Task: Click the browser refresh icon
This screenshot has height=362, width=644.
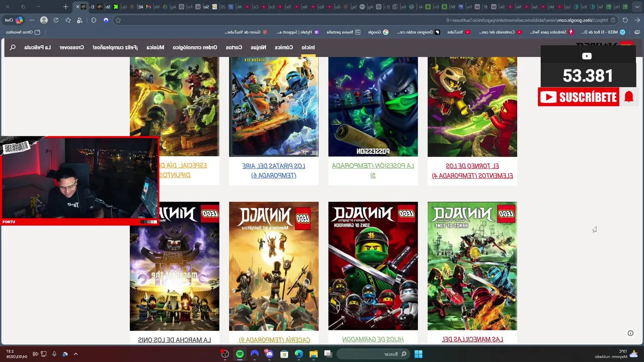Action: tap(625, 20)
